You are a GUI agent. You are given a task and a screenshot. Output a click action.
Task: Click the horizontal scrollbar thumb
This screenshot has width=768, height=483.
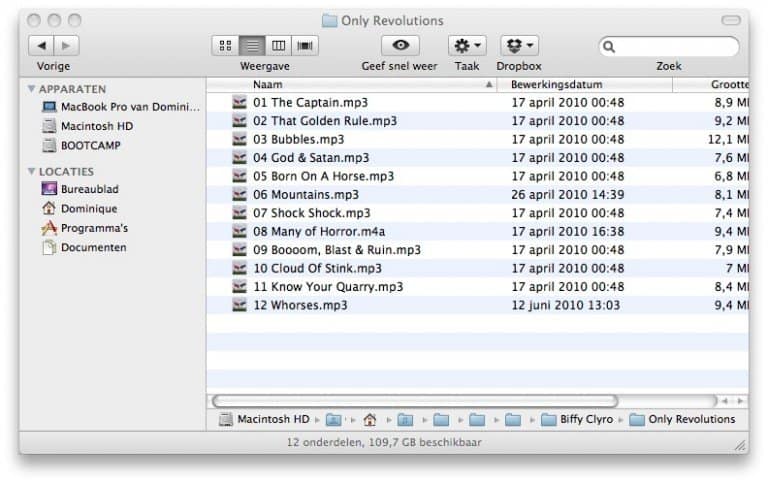(415, 401)
